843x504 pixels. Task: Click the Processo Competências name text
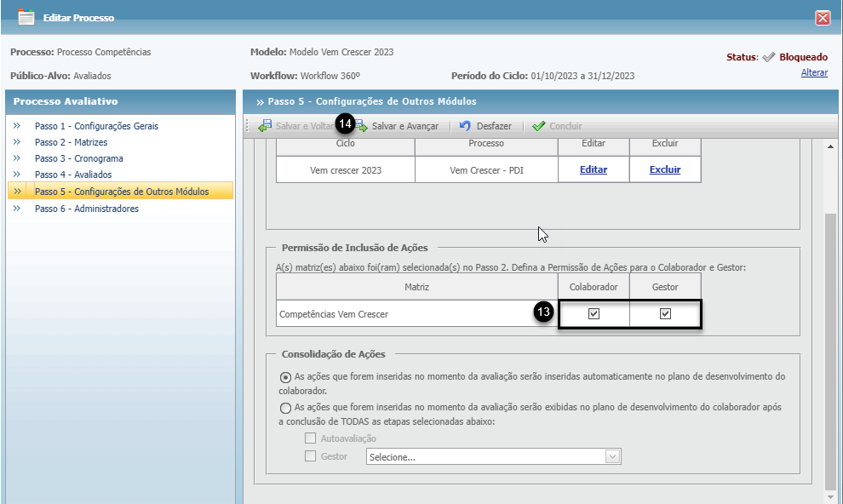pyautogui.click(x=104, y=52)
